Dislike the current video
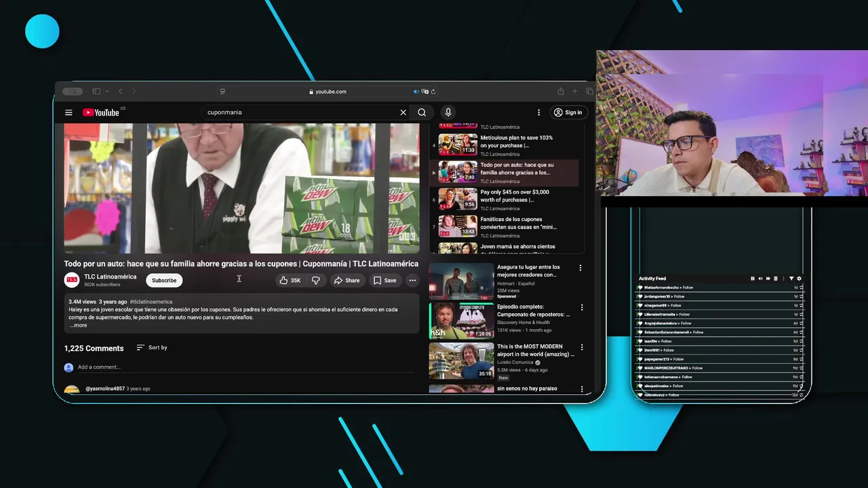Image resolution: width=868 pixels, height=488 pixels. point(315,281)
